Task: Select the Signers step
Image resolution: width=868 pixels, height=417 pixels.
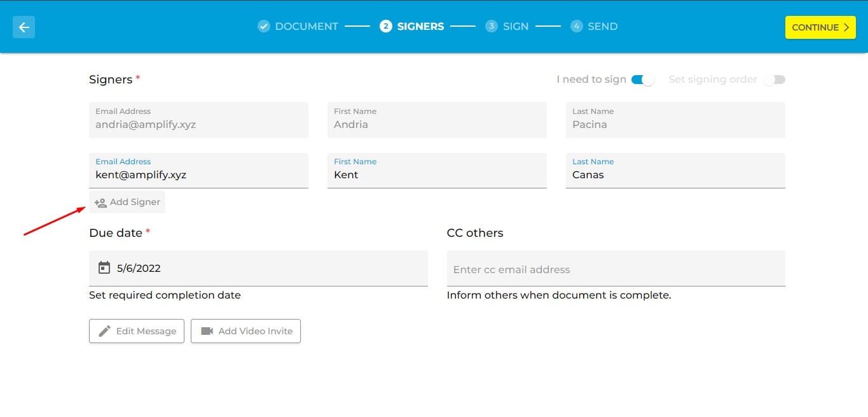Action: click(412, 26)
